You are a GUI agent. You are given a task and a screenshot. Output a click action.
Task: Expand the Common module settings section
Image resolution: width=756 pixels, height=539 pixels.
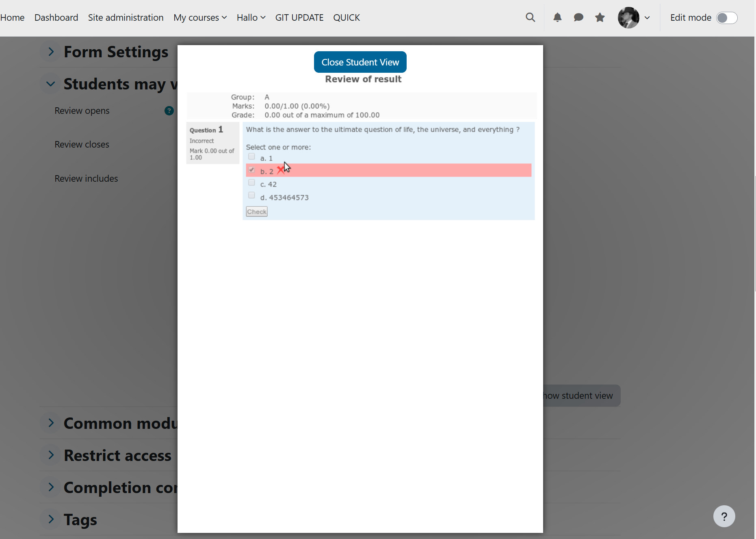pos(51,423)
